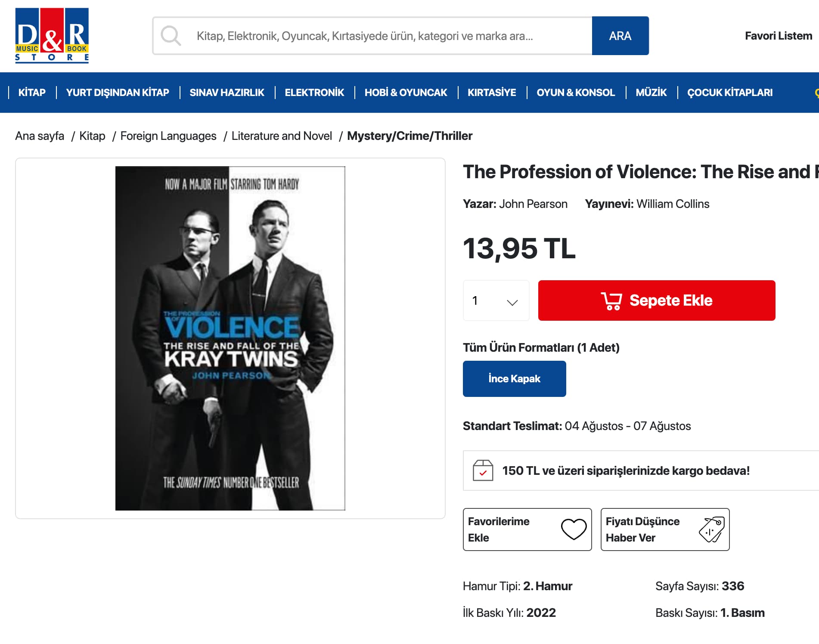Image resolution: width=819 pixels, height=644 pixels.
Task: Open the Kray Twins book cover image
Action: point(230,338)
